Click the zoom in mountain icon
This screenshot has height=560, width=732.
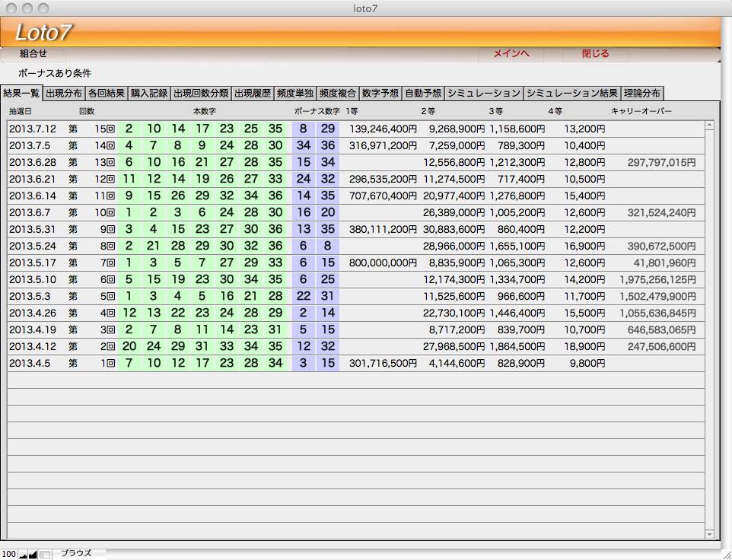[33, 555]
